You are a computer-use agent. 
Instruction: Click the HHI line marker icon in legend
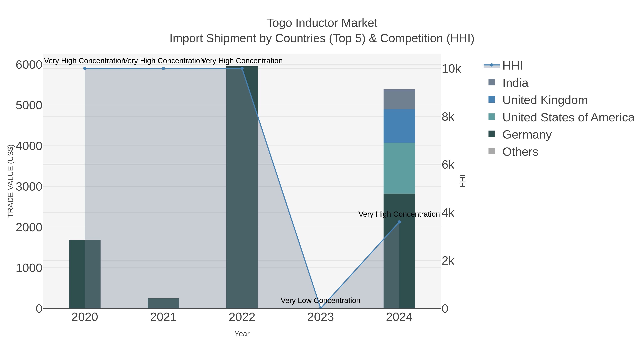(492, 65)
